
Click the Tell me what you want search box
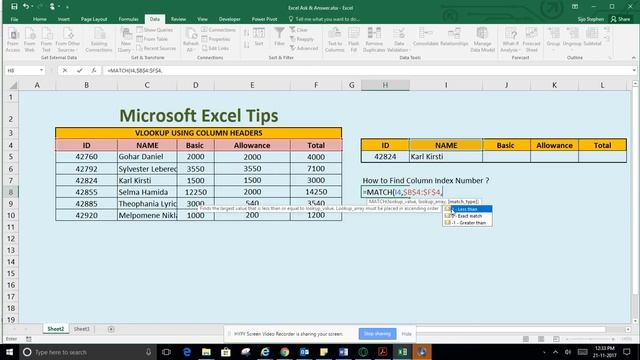point(324,19)
